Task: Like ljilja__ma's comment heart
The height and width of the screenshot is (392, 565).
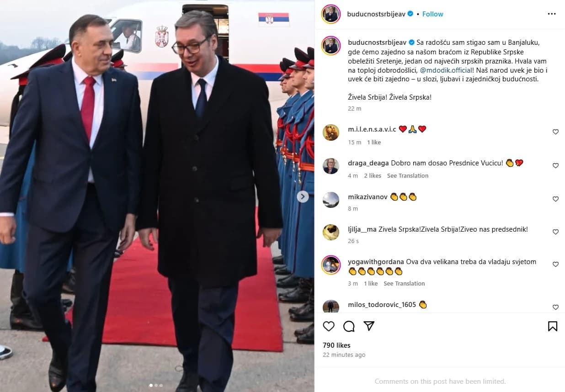Action: (x=555, y=232)
